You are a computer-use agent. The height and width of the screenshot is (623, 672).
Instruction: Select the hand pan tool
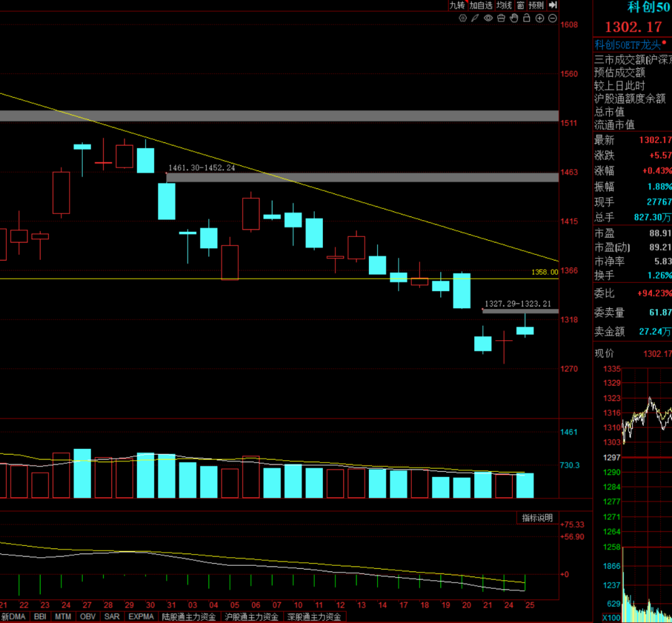pos(514,18)
